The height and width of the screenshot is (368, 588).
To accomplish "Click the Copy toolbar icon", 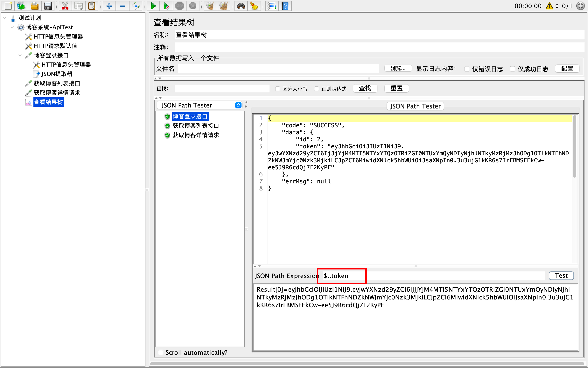I will click(x=79, y=6).
